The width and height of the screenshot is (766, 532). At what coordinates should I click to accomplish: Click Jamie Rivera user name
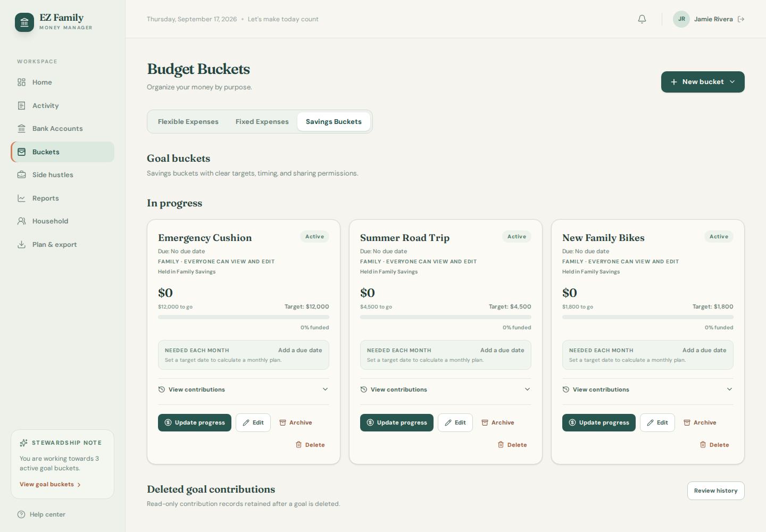[x=713, y=19]
